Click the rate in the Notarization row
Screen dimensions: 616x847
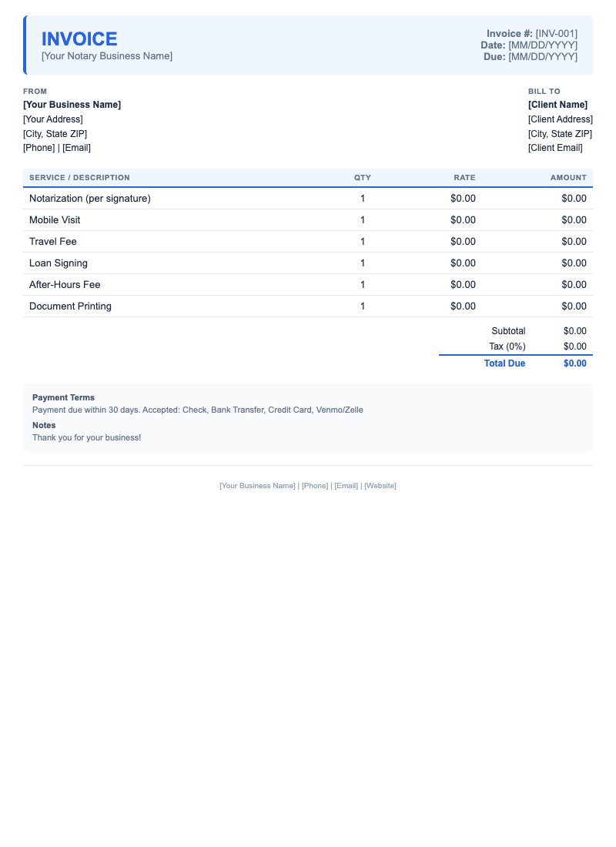click(463, 199)
